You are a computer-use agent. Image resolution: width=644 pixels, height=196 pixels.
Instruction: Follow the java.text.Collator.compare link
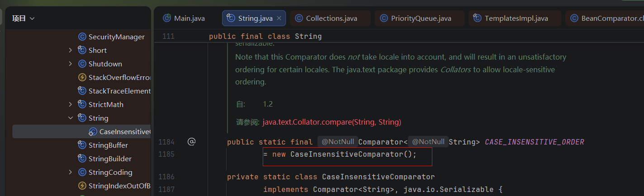[331, 122]
